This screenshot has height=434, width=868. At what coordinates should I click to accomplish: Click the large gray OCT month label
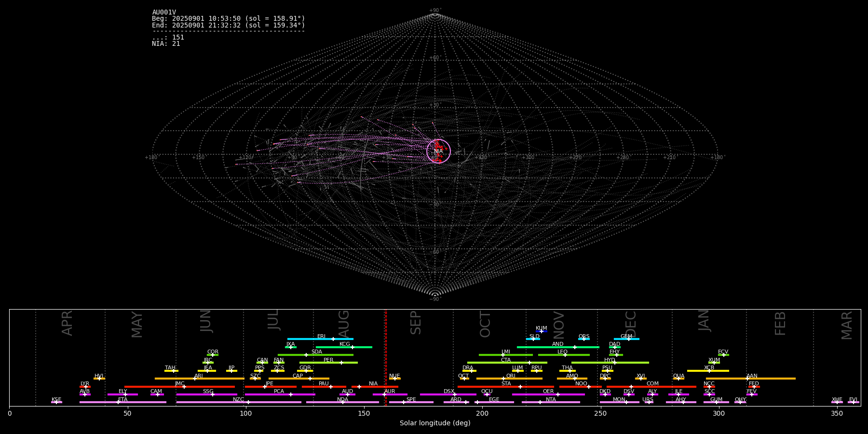485,324
